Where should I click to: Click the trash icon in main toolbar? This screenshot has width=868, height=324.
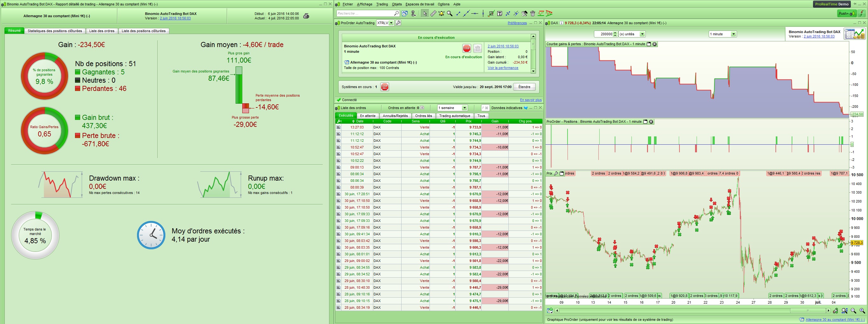tap(532, 13)
